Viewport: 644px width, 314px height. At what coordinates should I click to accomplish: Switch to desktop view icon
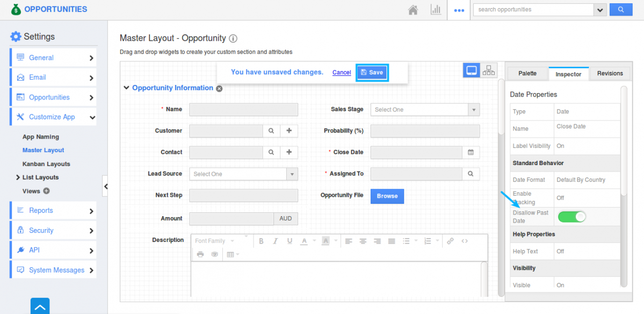coord(472,70)
